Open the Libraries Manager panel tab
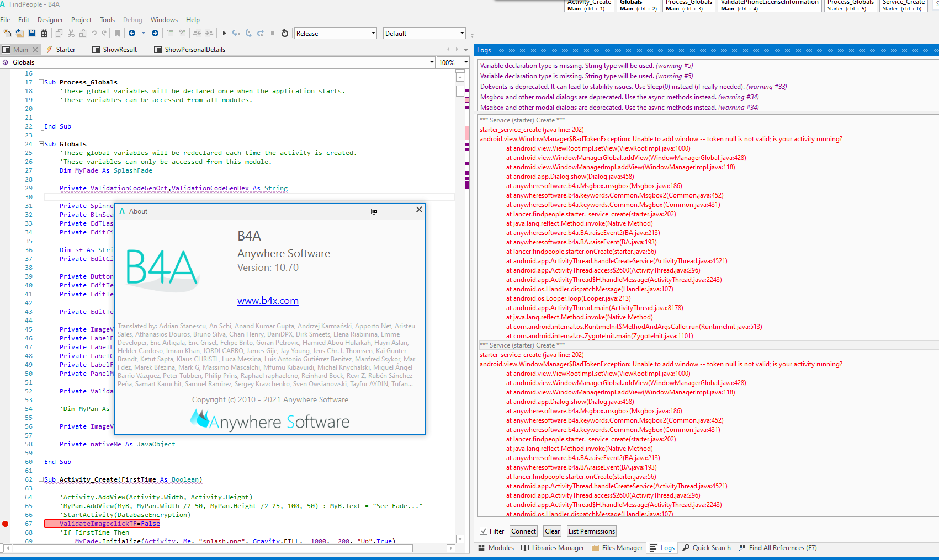This screenshot has width=939, height=560. coord(553,548)
